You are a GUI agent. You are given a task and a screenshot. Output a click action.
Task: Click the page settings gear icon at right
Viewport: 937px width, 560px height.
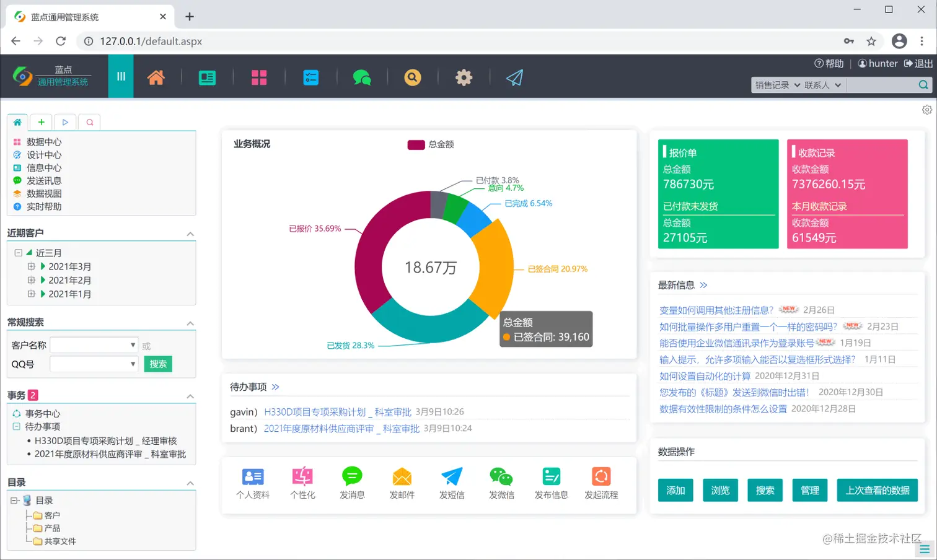click(x=927, y=110)
